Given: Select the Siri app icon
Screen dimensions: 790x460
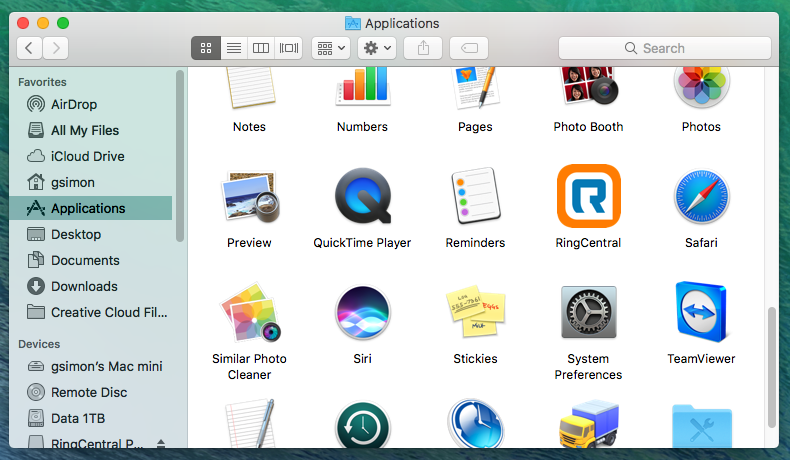Looking at the screenshot, I should pyautogui.click(x=362, y=313).
